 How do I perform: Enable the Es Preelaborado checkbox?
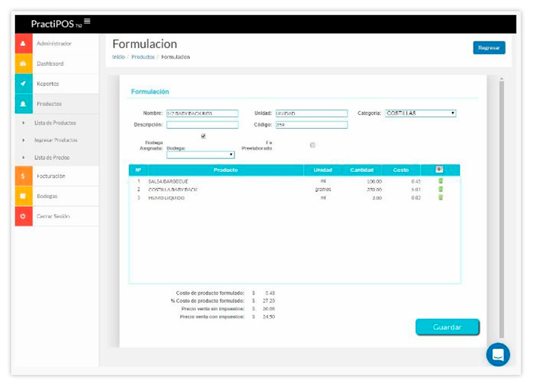tap(313, 144)
